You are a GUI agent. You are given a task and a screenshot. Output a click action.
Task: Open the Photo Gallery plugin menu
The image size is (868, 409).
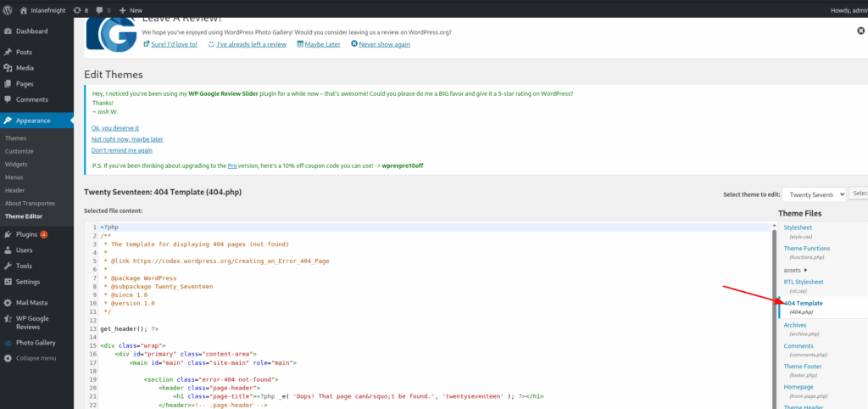coord(35,343)
